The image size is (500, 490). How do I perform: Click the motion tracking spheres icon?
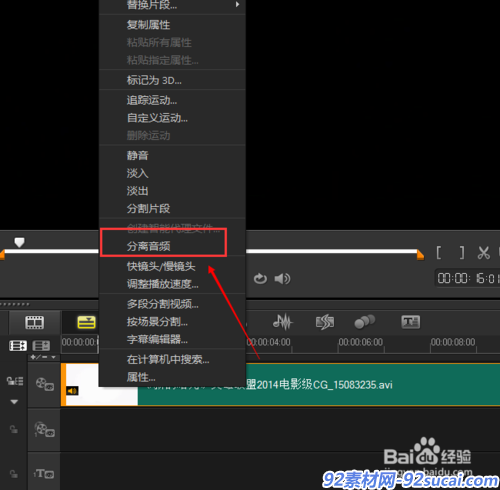coord(364,322)
